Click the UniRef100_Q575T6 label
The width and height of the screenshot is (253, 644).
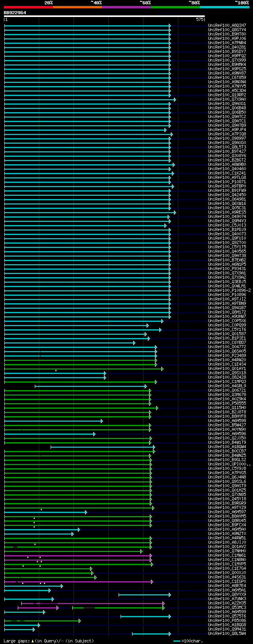227,616
